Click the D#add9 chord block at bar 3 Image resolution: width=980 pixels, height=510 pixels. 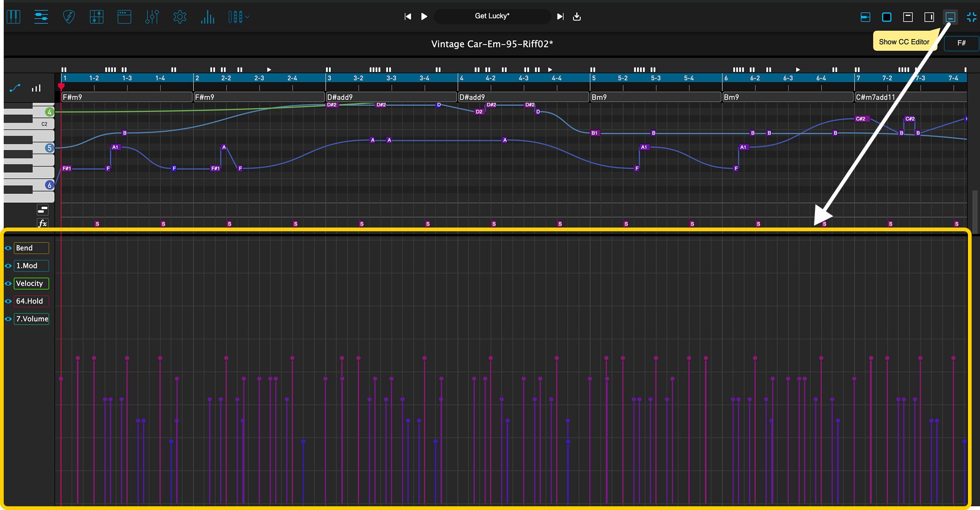click(x=391, y=97)
